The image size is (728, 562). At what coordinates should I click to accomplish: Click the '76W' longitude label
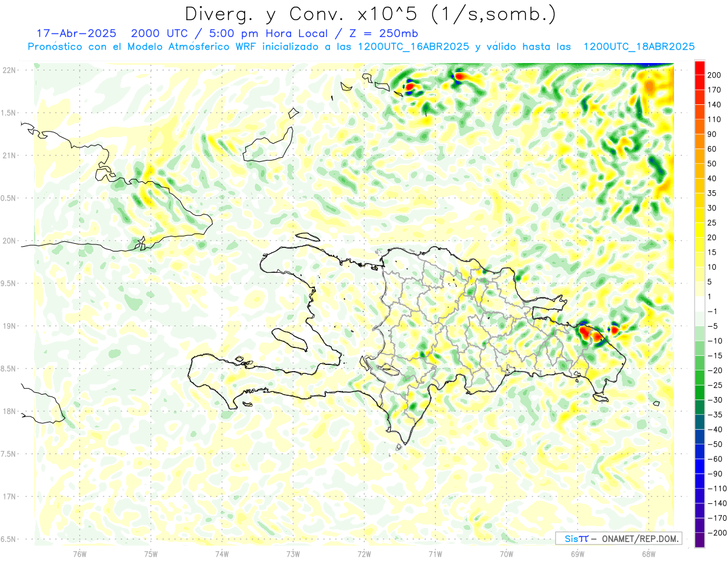point(79,554)
